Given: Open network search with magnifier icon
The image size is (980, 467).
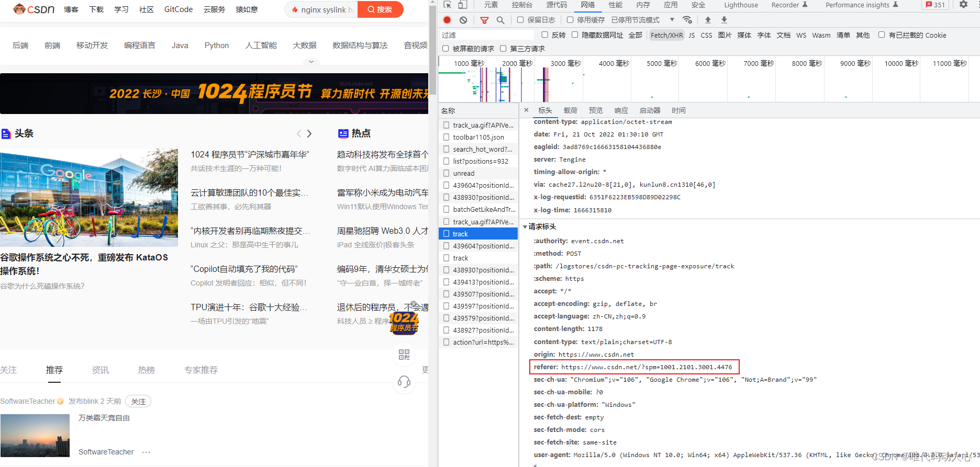Looking at the screenshot, I should point(500,20).
